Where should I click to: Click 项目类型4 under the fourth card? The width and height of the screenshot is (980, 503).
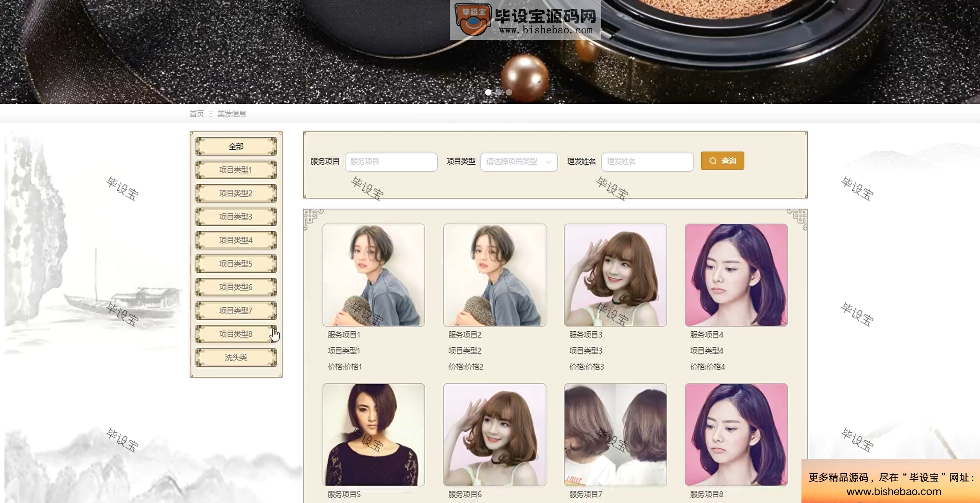706,351
